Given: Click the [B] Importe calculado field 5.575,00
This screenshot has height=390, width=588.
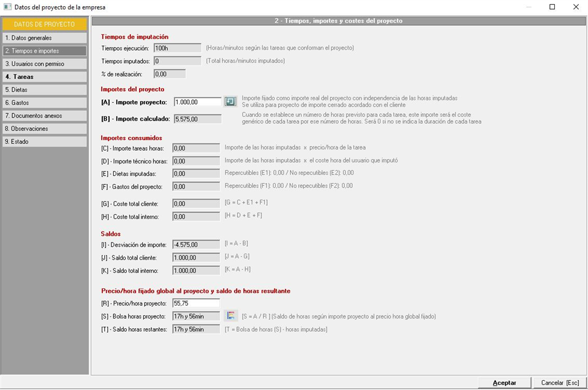Looking at the screenshot, I should [198, 119].
